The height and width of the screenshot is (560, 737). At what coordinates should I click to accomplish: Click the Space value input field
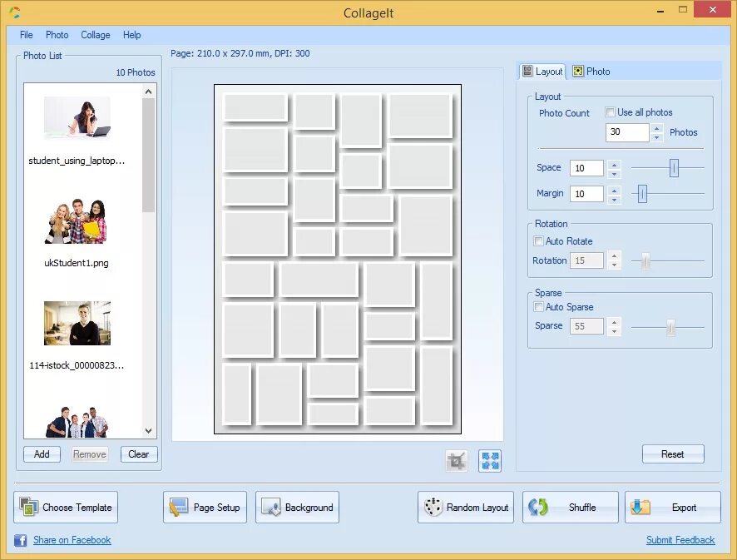pyautogui.click(x=586, y=168)
